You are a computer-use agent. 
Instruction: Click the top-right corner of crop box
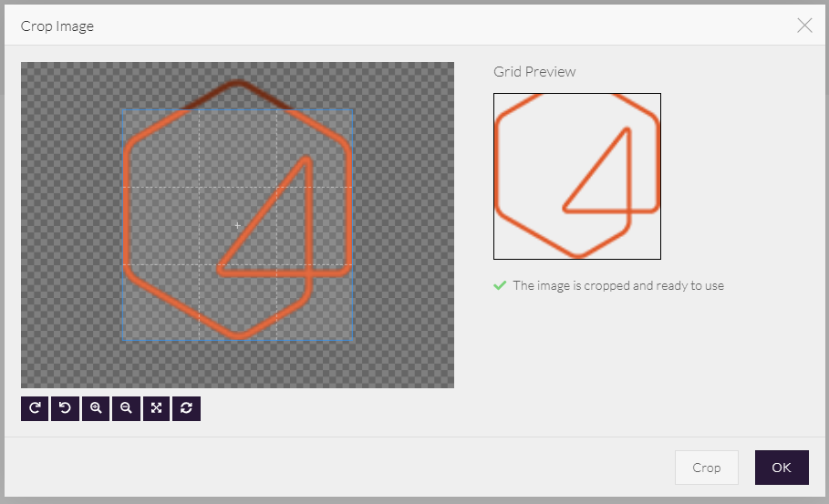353,110
